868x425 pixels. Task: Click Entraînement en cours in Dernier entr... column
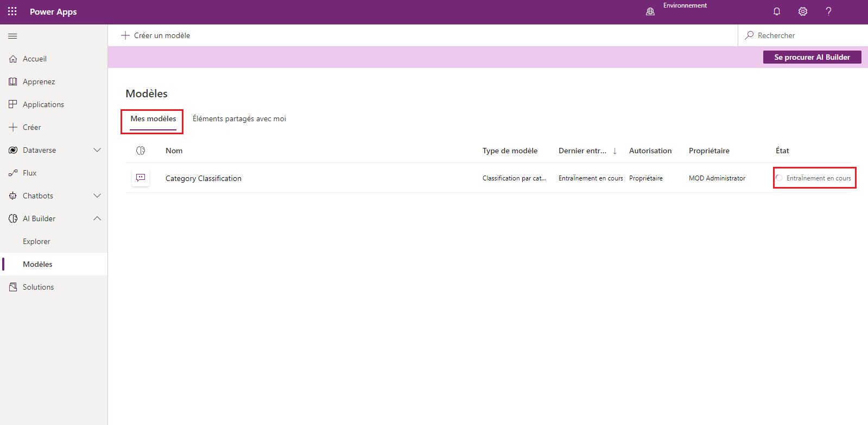coord(591,178)
